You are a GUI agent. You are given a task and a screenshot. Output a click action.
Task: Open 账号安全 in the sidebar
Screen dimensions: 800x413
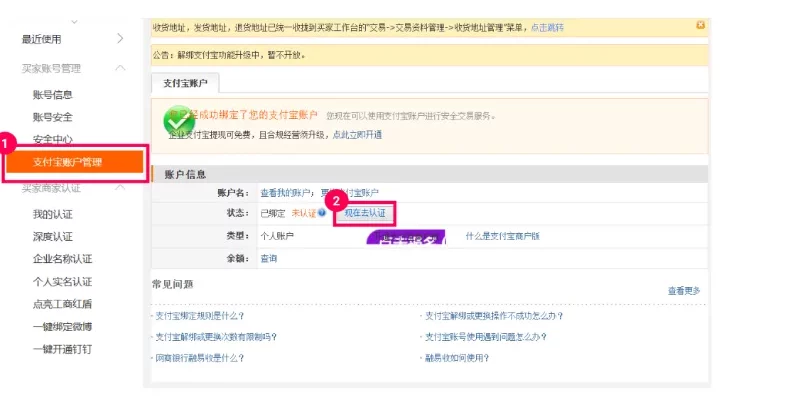pyautogui.click(x=53, y=117)
